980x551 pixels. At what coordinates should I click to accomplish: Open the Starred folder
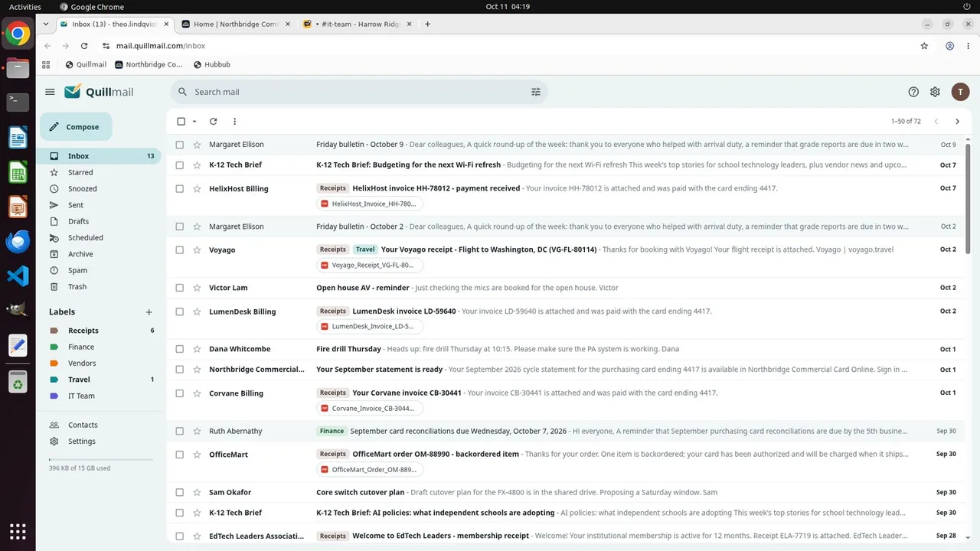point(80,173)
